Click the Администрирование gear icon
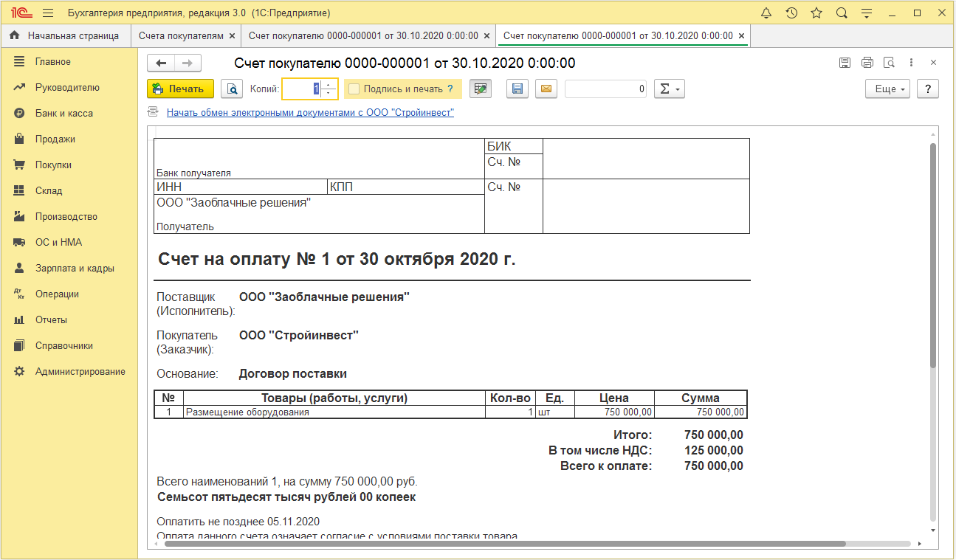This screenshot has height=560, width=956. point(20,372)
